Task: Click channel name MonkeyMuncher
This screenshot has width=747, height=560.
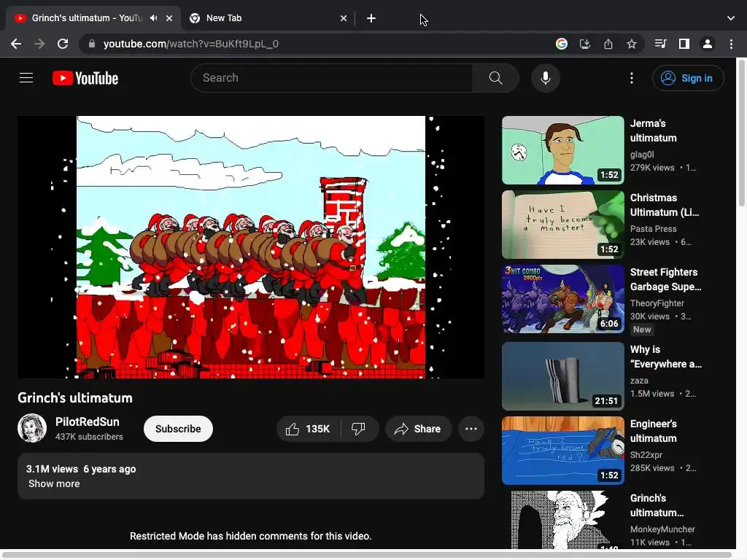Action: tap(662, 529)
